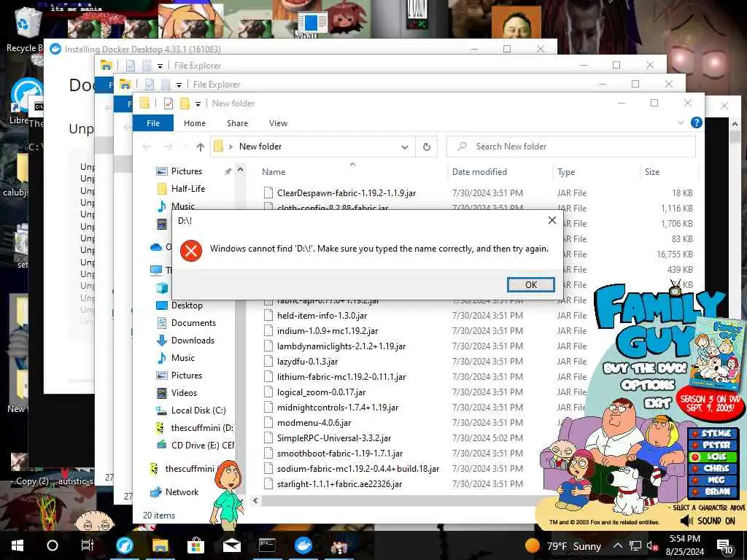Open Local Disk (C:) in navigation pane
This screenshot has width=747, height=560.
[198, 410]
